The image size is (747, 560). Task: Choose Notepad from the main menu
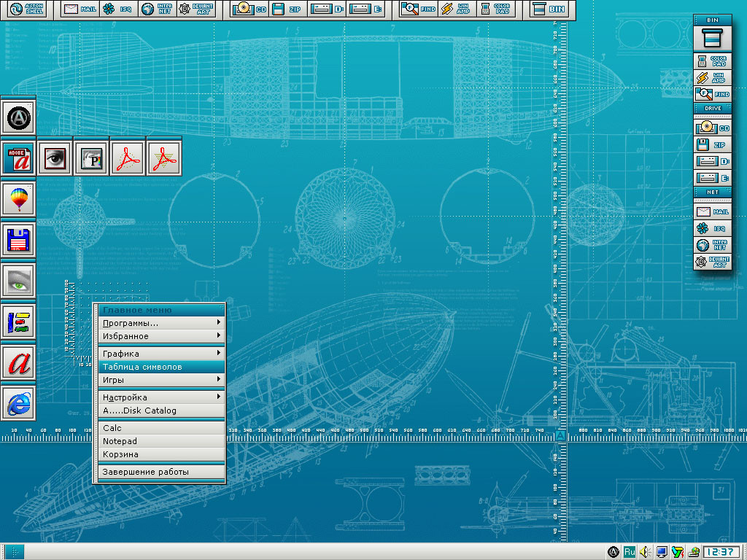click(160, 441)
